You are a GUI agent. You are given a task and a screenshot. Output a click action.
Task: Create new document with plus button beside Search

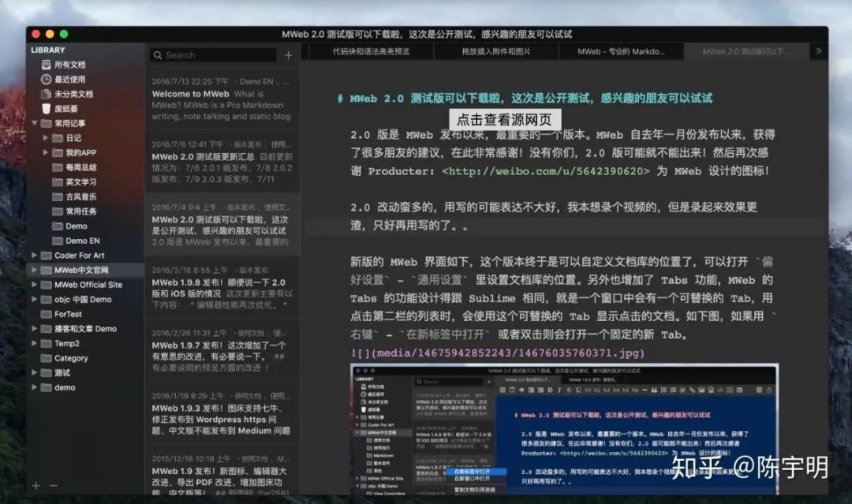click(x=289, y=55)
